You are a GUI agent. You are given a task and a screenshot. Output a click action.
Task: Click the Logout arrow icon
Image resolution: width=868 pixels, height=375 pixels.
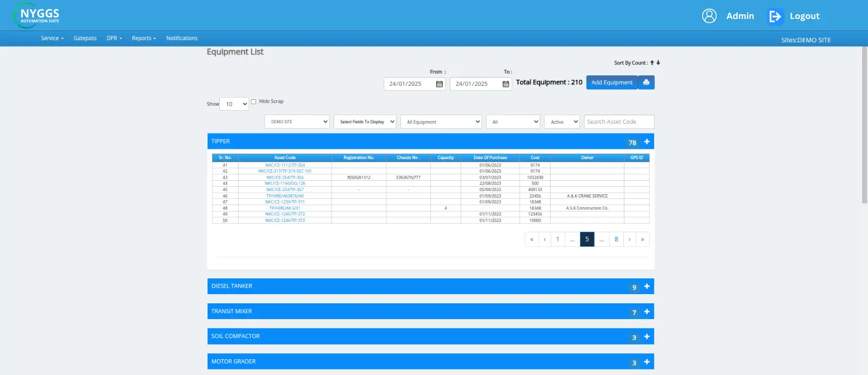pyautogui.click(x=775, y=16)
